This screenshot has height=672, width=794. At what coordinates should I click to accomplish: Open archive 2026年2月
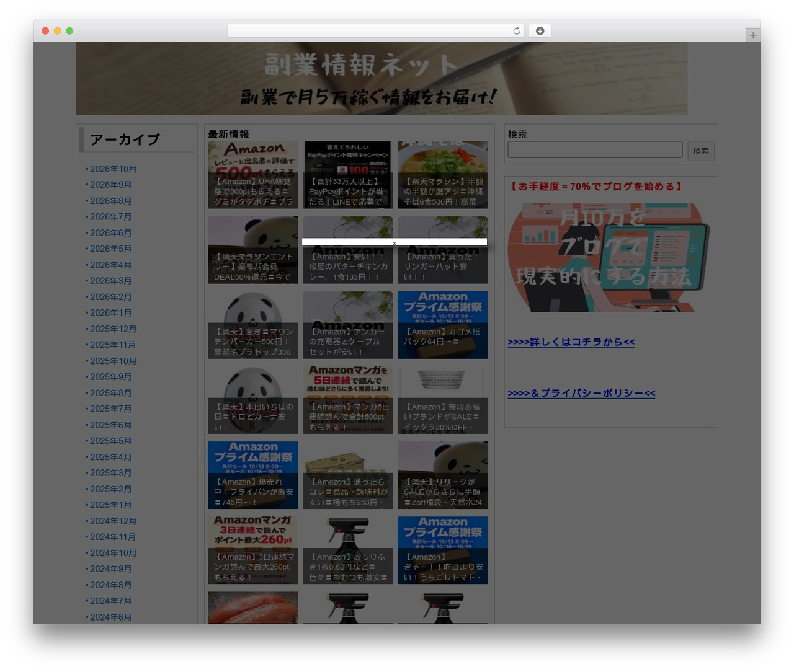click(111, 297)
